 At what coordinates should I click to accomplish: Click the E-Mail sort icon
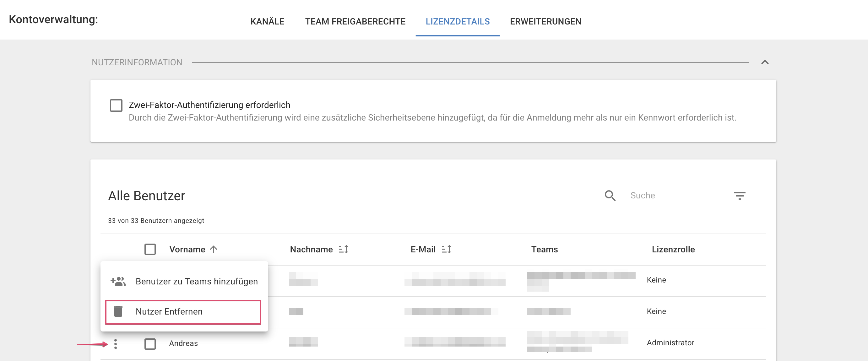point(447,250)
